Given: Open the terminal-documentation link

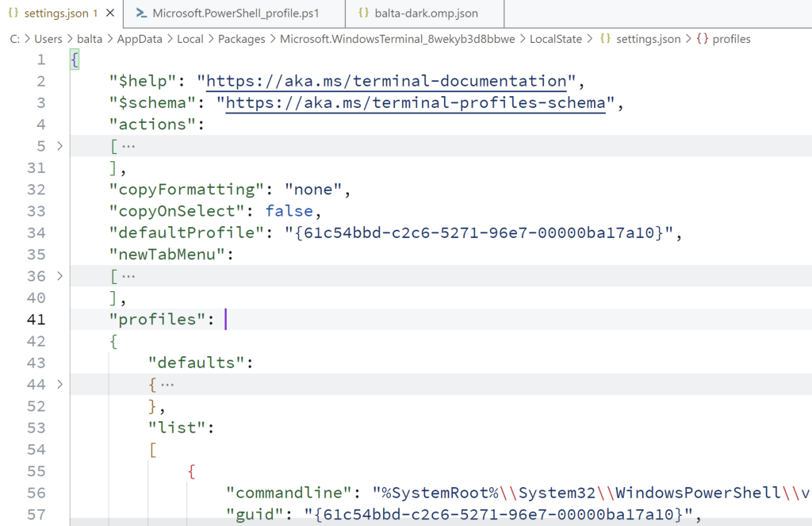Looking at the screenshot, I should tap(386, 82).
